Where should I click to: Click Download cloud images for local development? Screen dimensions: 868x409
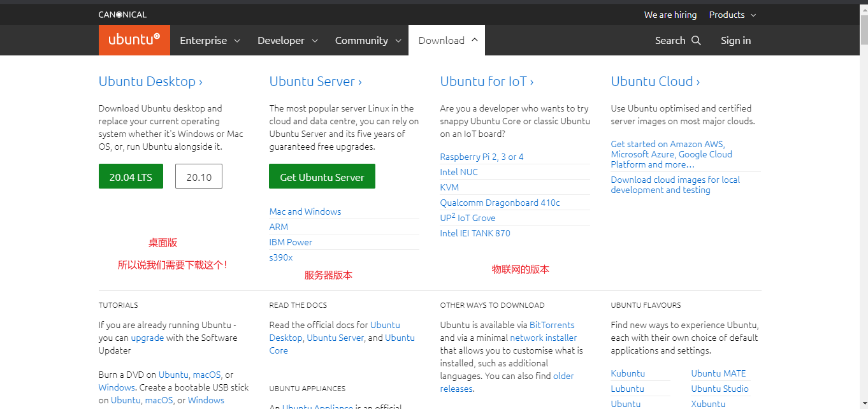click(676, 185)
